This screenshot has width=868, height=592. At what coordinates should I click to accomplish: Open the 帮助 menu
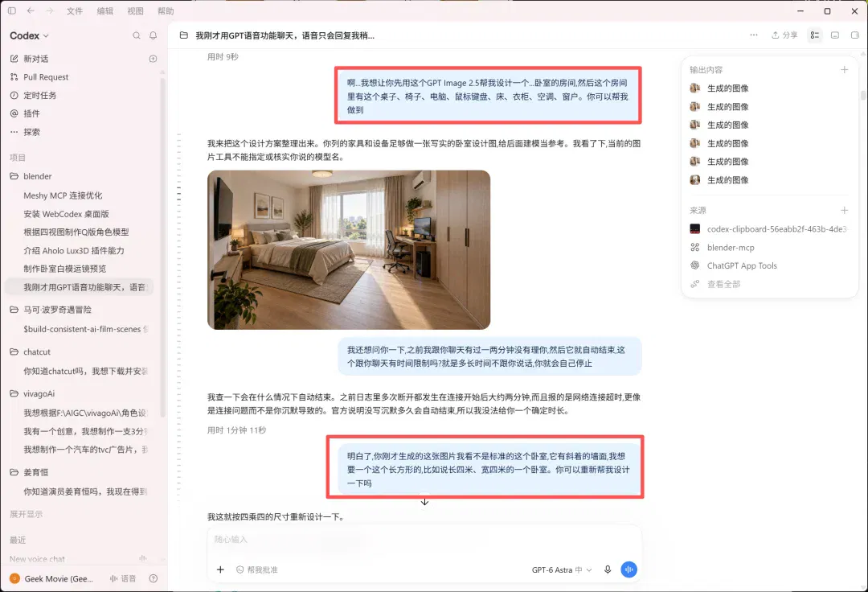pyautogui.click(x=166, y=11)
